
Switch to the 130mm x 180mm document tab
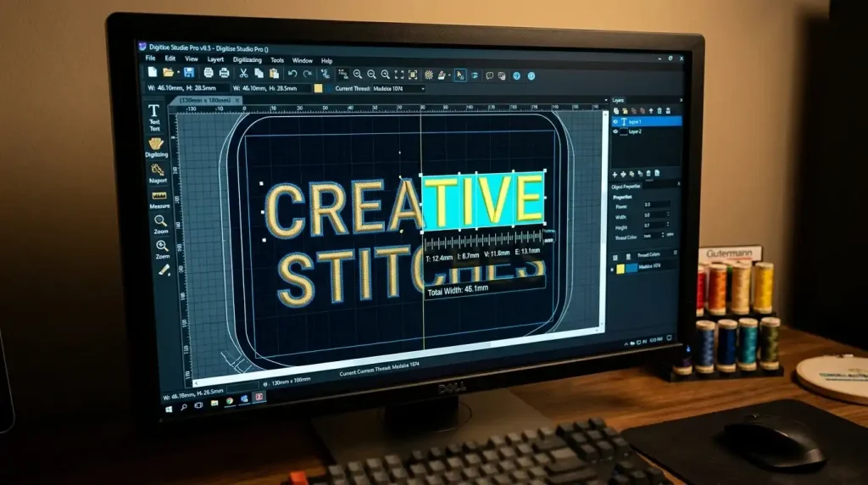(x=205, y=100)
